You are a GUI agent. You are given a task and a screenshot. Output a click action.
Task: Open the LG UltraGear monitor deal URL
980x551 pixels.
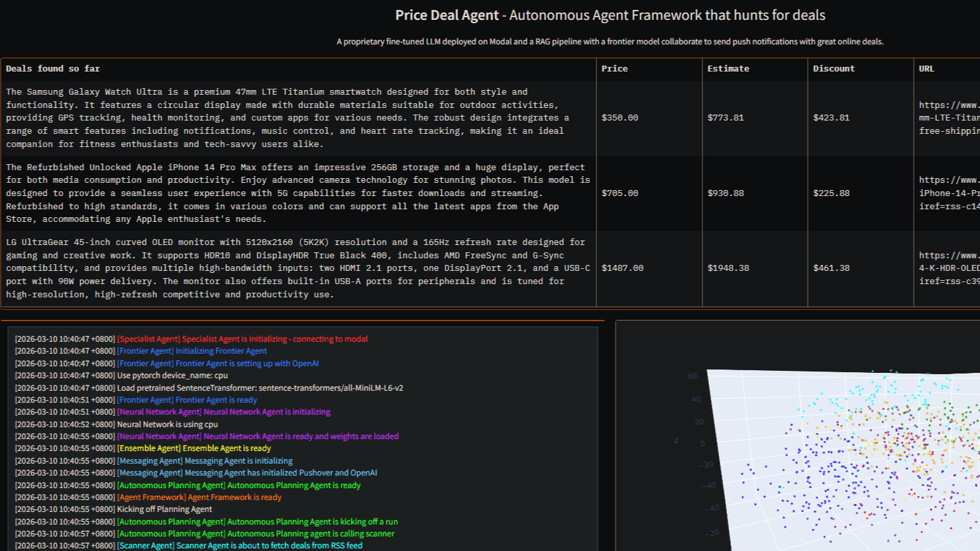pos(949,268)
